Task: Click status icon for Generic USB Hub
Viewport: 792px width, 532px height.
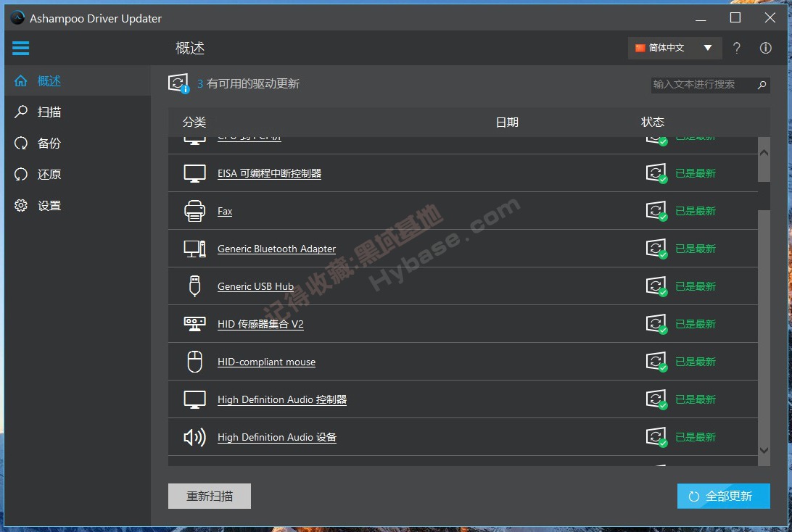Action: [x=656, y=286]
